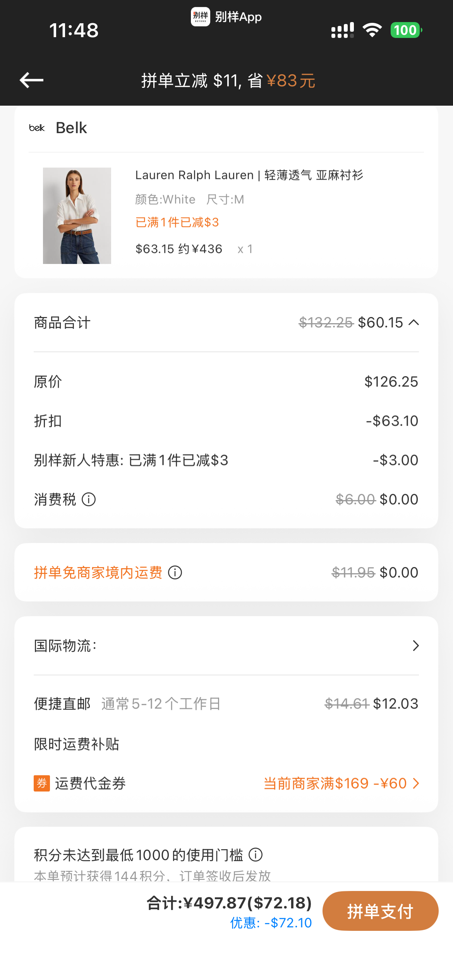Tap the 拼单免商家境内运费 label

coord(98,572)
